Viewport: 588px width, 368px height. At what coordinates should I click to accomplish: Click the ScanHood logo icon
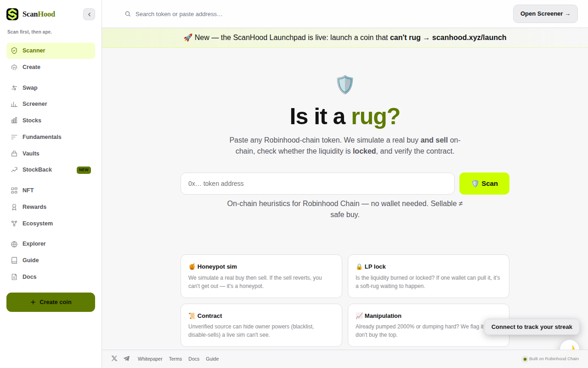pyautogui.click(x=12, y=14)
